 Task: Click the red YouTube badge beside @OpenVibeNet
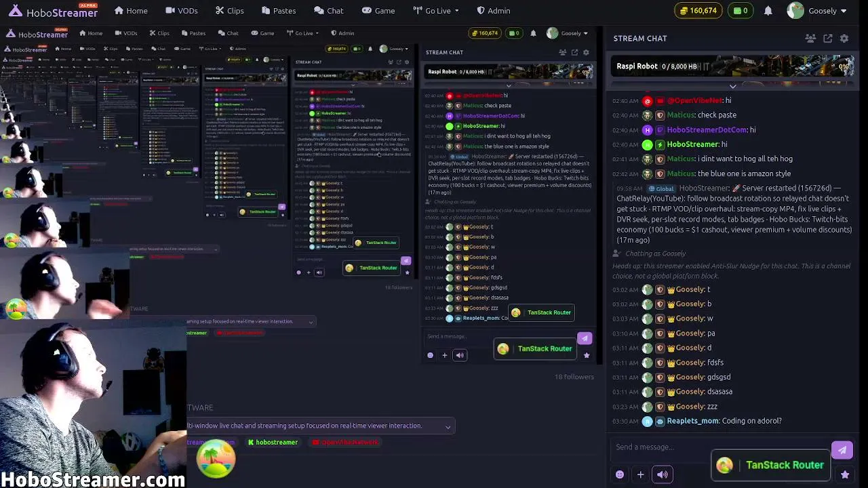(660, 101)
